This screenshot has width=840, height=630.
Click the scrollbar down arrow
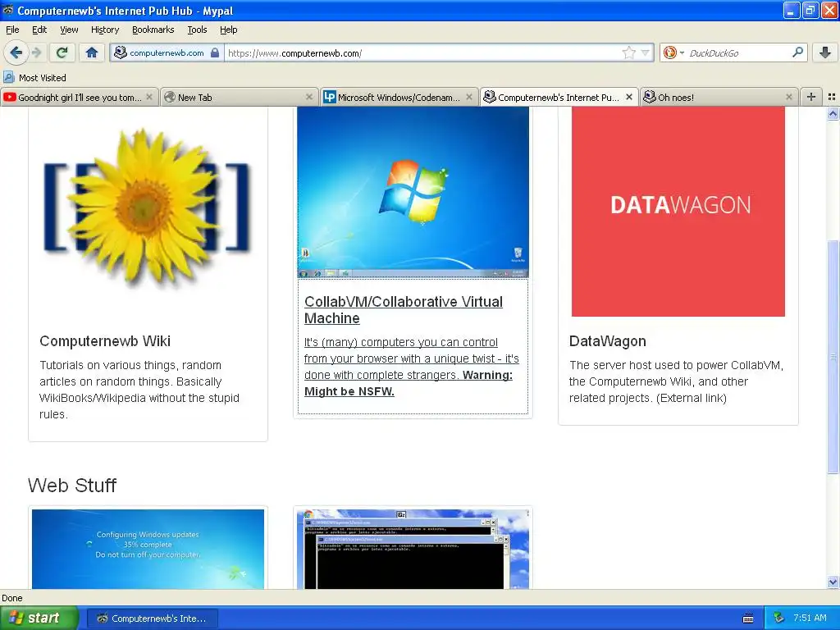point(833,582)
